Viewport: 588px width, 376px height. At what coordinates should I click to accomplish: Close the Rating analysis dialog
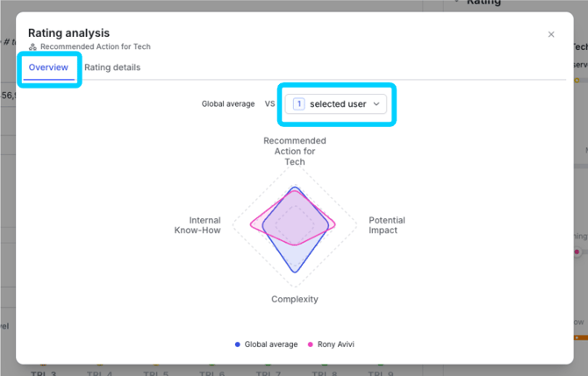551,34
